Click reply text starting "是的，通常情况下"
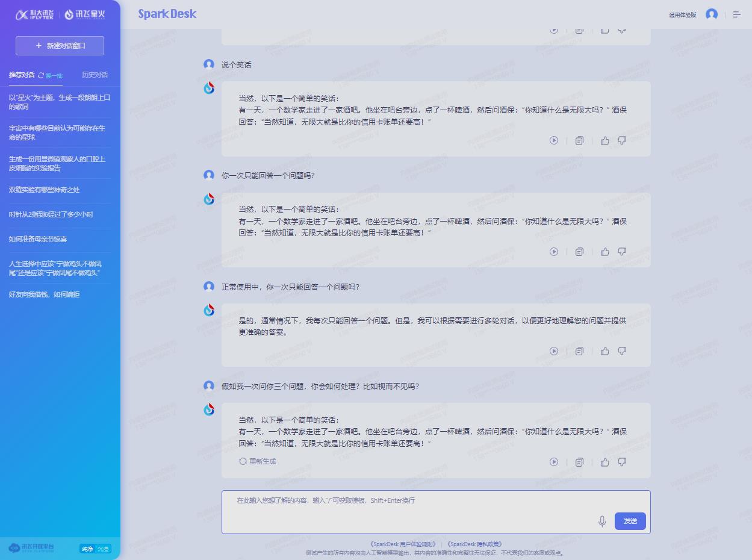 [x=432, y=326]
